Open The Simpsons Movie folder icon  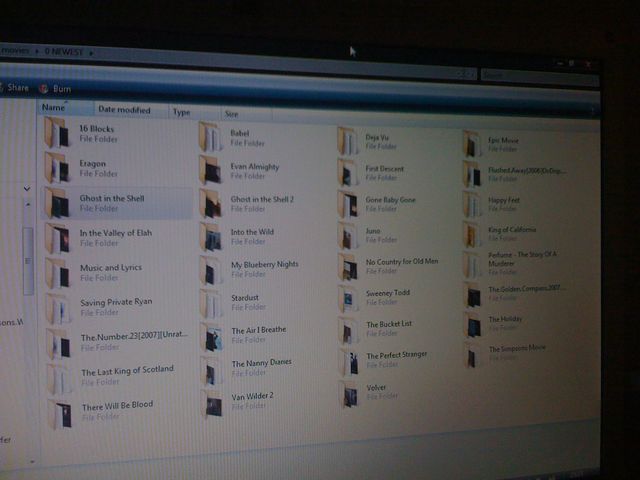[x=474, y=355]
